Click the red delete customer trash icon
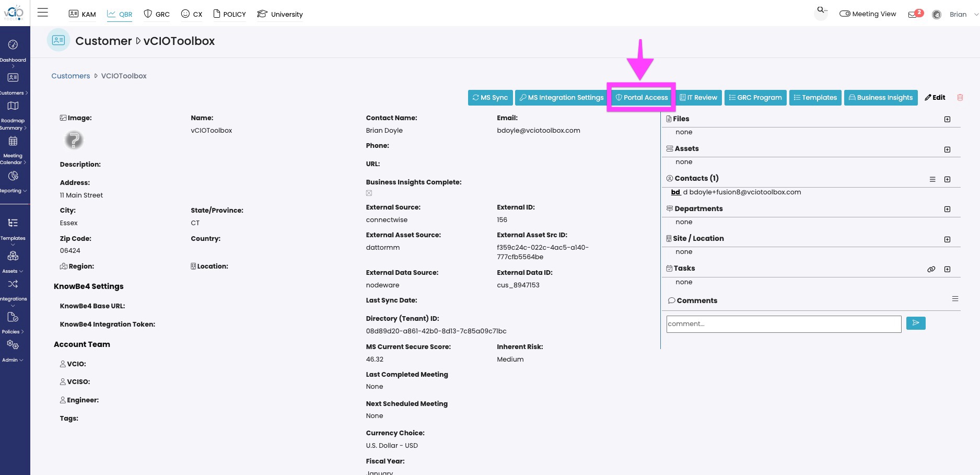The image size is (980, 475). tap(960, 97)
